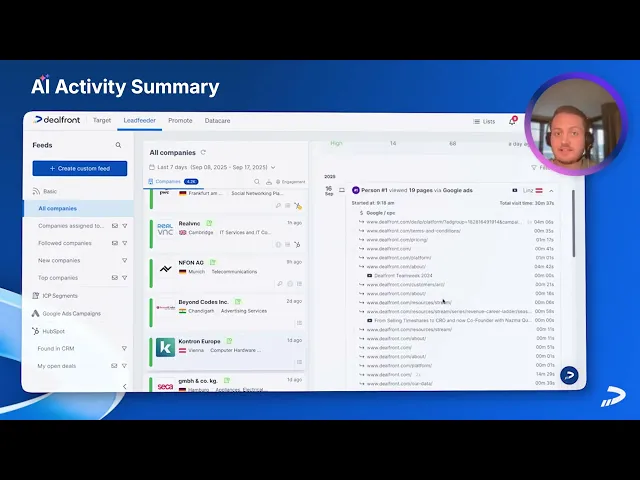The width and height of the screenshot is (640, 480).
Task: Click the green note icon next to Kontron Europe
Action: tap(229, 341)
